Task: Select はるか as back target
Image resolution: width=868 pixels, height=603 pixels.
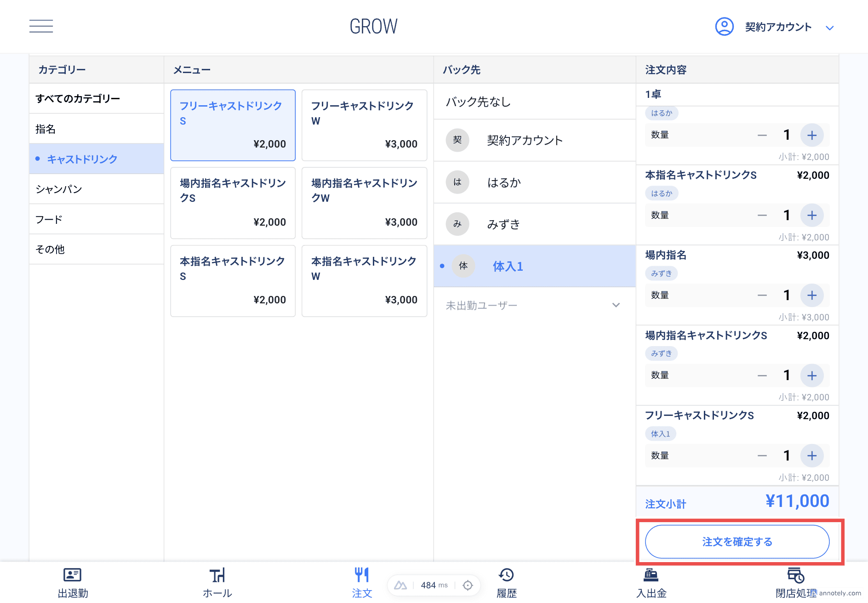Action: pyautogui.click(x=534, y=182)
